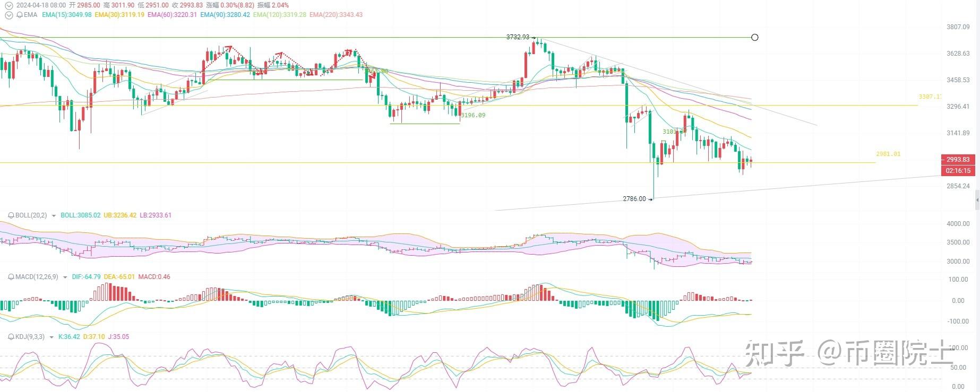Select the EMA indicator label
980x392 pixels.
(x=31, y=15)
